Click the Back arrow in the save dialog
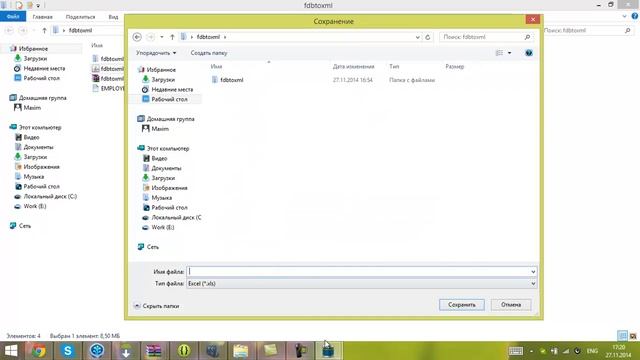This screenshot has height=360, width=640. [x=137, y=37]
